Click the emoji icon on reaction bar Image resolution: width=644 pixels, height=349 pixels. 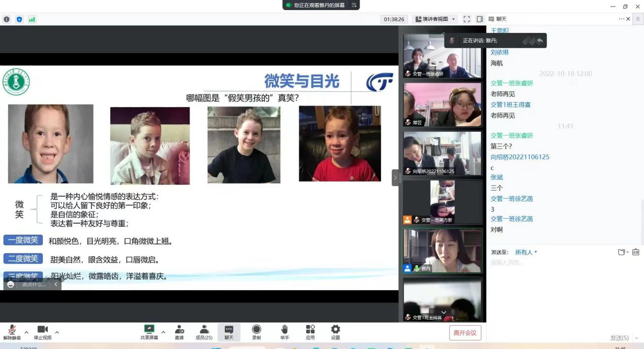11,284
